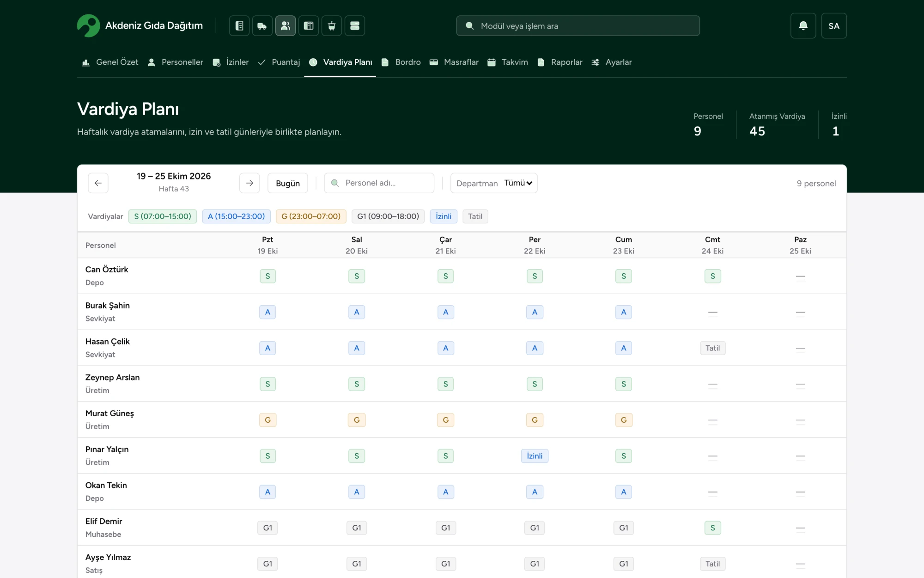The image size is (924, 578).
Task: Open Masraflar tab
Action: tap(454, 62)
